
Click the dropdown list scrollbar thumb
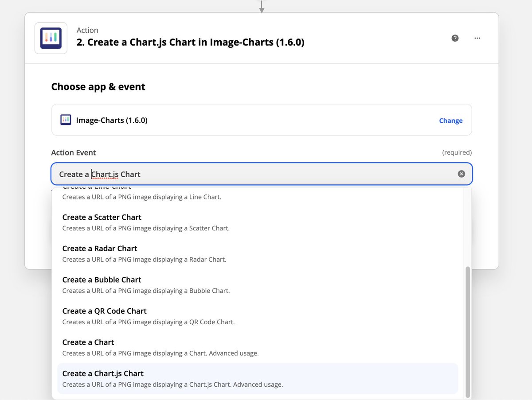point(467,331)
